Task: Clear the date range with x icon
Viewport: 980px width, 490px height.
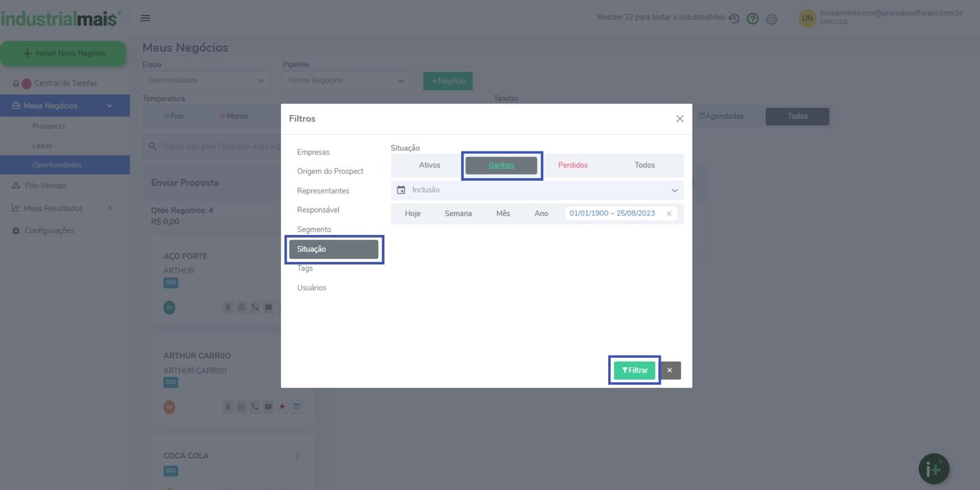Action: point(669,214)
